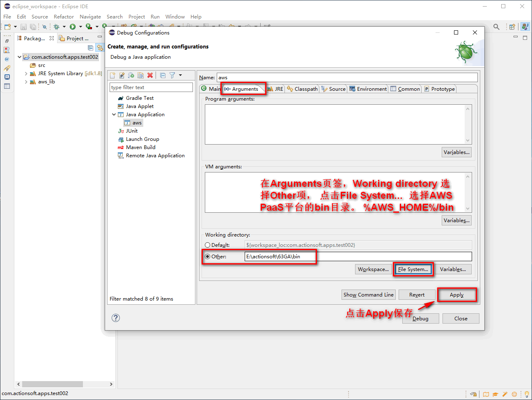Click the New launch configuration icon
The height and width of the screenshot is (400, 532).
coord(113,76)
